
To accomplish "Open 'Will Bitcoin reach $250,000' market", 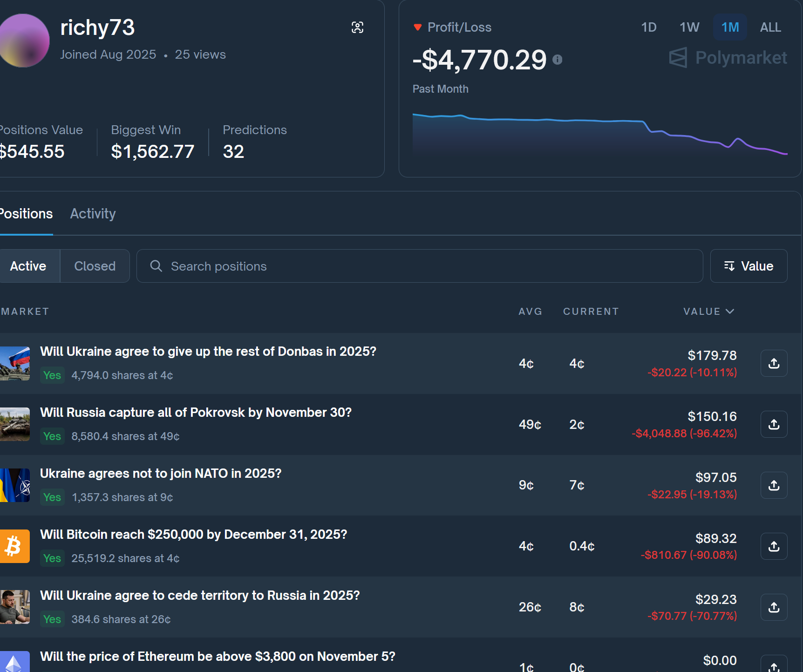I will pyautogui.click(x=194, y=535).
